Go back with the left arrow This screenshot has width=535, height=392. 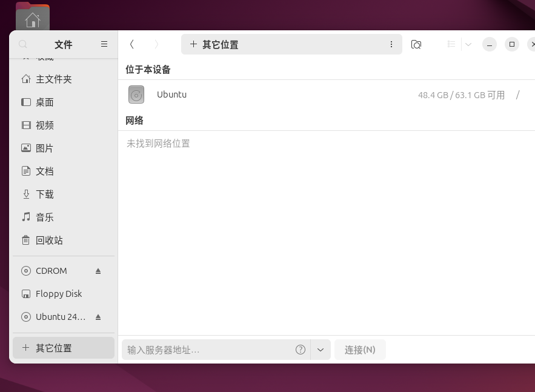(x=131, y=44)
